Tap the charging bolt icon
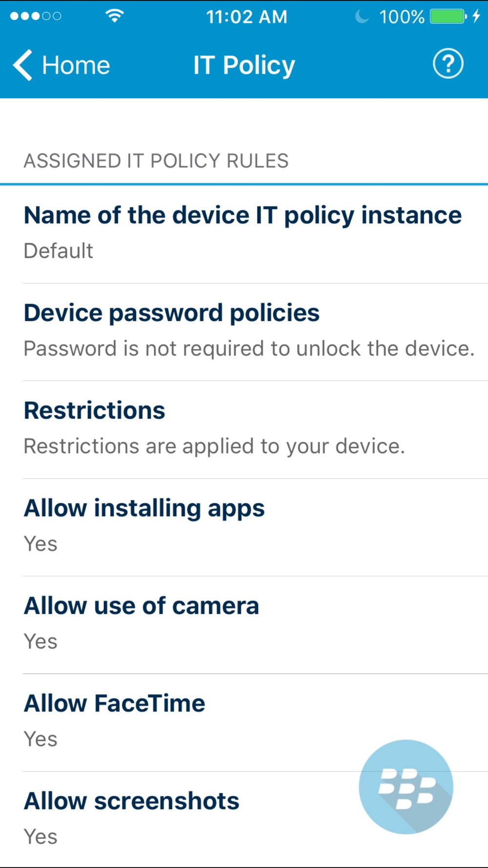This screenshot has height=868, width=488. [x=476, y=17]
